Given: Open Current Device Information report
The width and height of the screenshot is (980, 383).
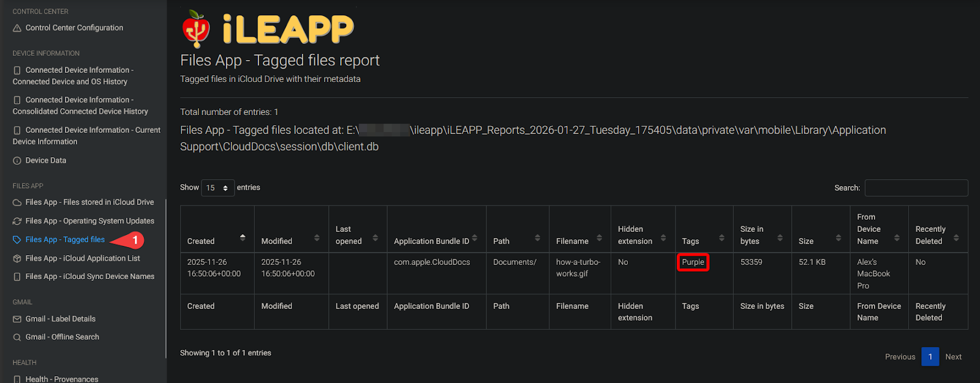Looking at the screenshot, I should pyautogui.click(x=86, y=136).
